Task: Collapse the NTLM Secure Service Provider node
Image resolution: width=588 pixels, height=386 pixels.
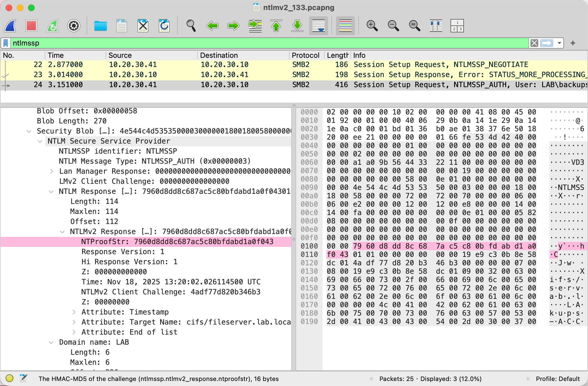Action: tap(40, 141)
